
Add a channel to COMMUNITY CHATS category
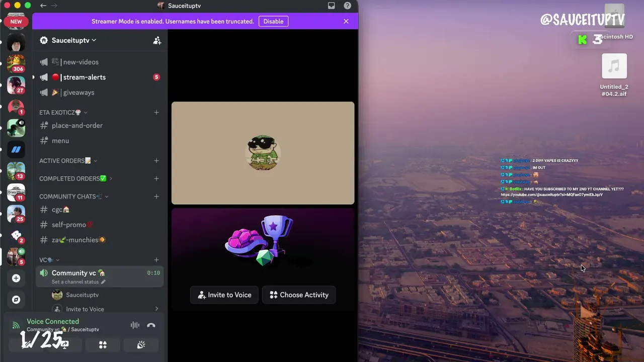(156, 197)
